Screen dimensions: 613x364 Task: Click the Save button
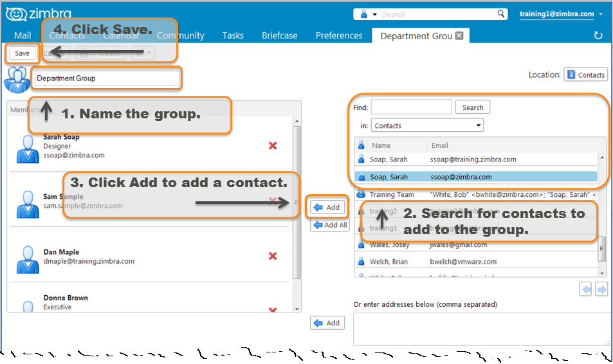coord(22,53)
